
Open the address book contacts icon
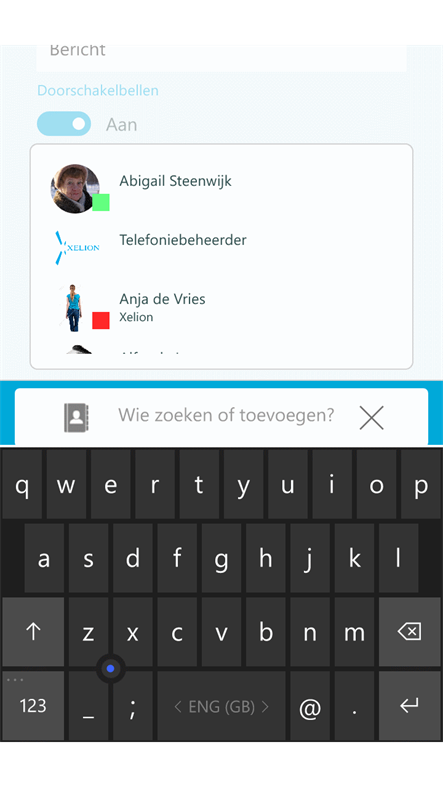tap(76, 418)
